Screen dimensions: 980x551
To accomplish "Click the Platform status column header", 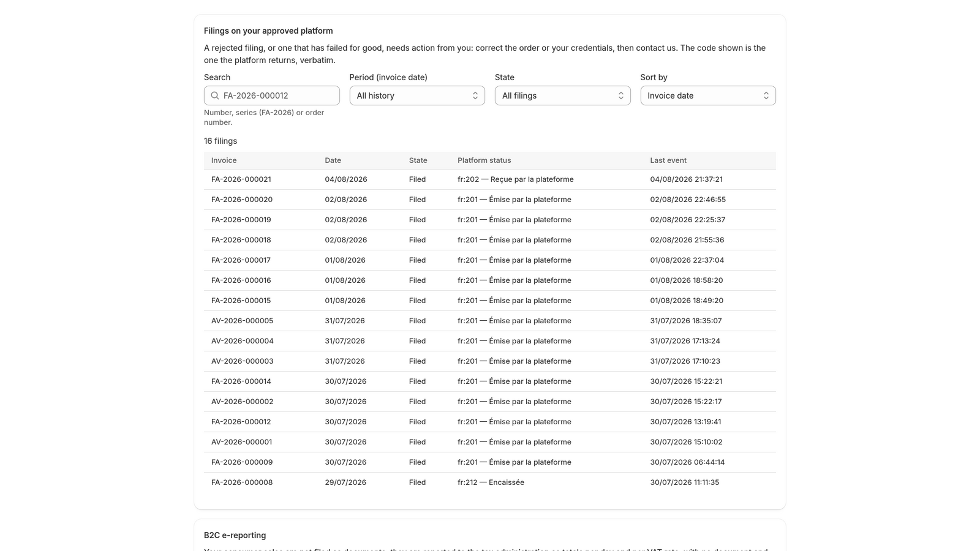I will [484, 160].
